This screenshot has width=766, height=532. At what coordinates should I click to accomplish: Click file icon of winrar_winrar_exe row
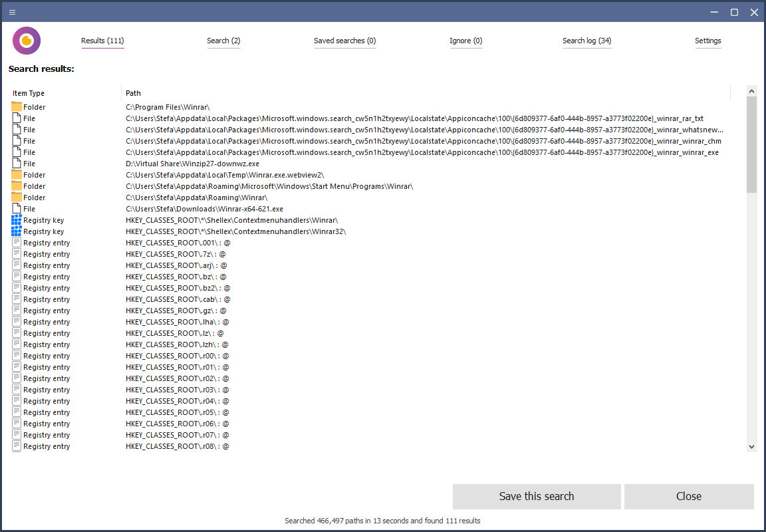17,152
